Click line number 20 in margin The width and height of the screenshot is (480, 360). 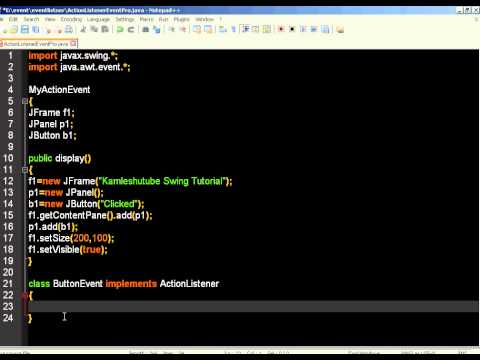(8, 272)
